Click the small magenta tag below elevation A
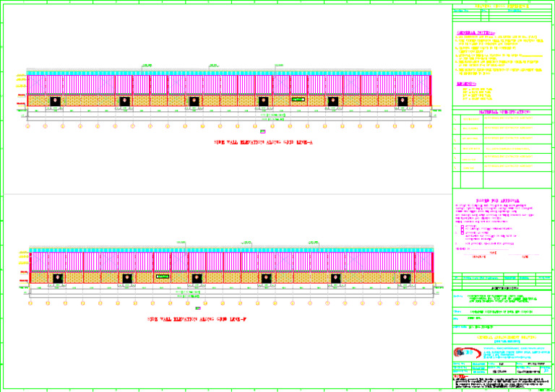This screenshot has height=392, width=555. tap(262, 131)
